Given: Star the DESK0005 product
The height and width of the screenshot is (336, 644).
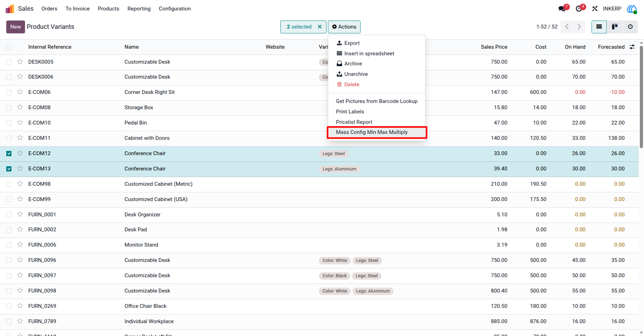Looking at the screenshot, I should (x=20, y=62).
